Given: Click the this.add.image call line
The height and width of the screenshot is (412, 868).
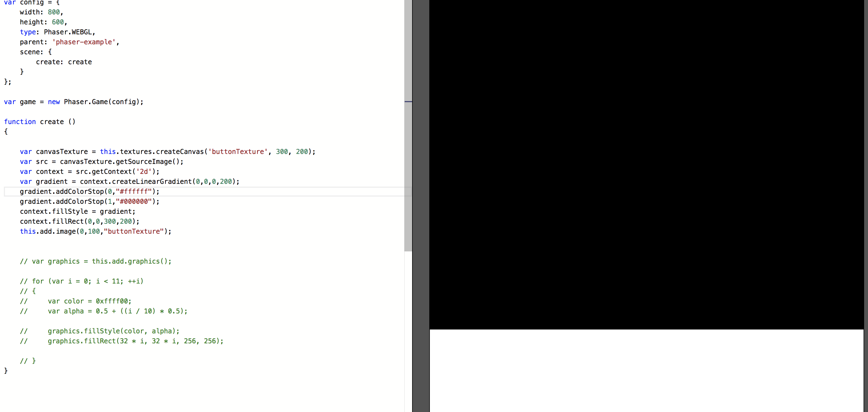Looking at the screenshot, I should [x=95, y=231].
